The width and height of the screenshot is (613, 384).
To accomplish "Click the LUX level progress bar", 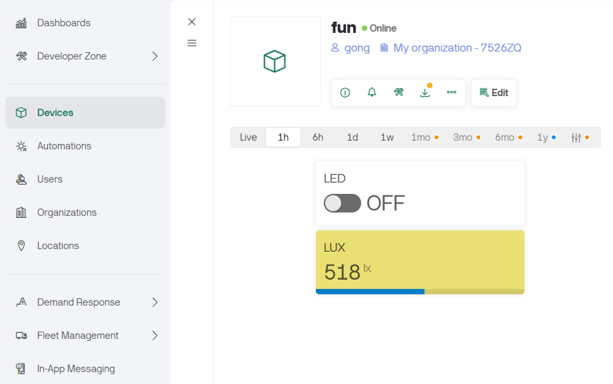I will (x=420, y=292).
